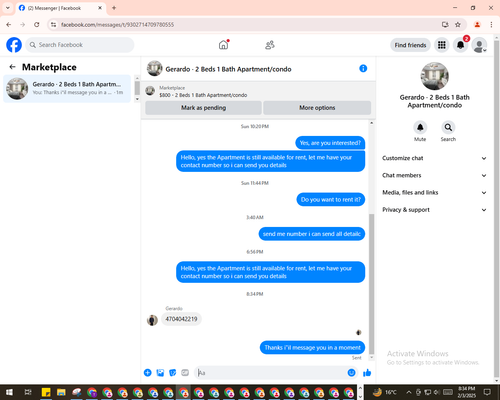Image resolution: width=500 pixels, height=400 pixels.
Task: Click the 'send me number' message bubble
Action: [x=312, y=234]
